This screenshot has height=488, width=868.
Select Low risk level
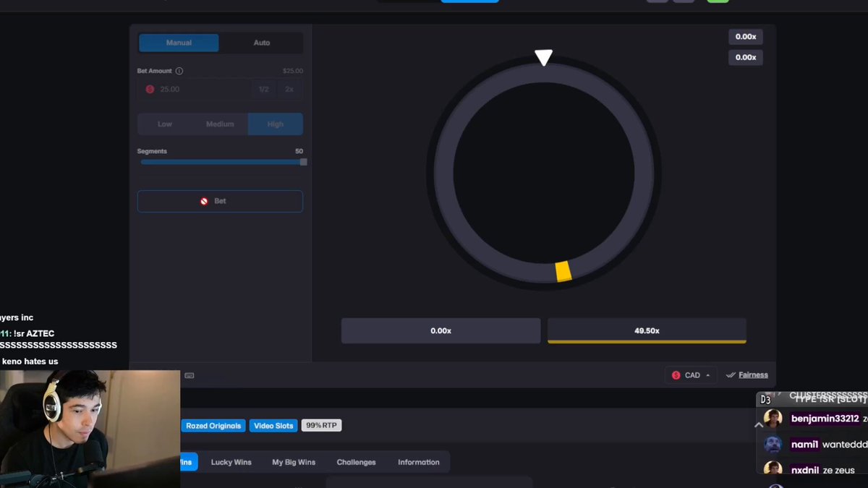165,124
